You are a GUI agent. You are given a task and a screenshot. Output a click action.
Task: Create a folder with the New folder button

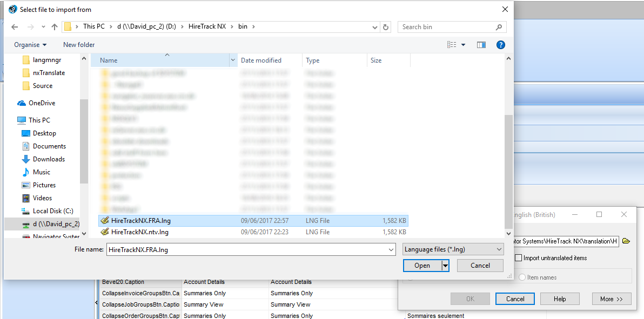(78, 45)
